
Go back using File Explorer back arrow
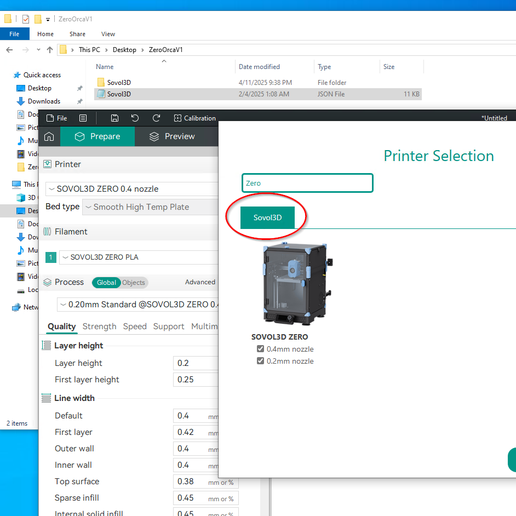point(9,50)
